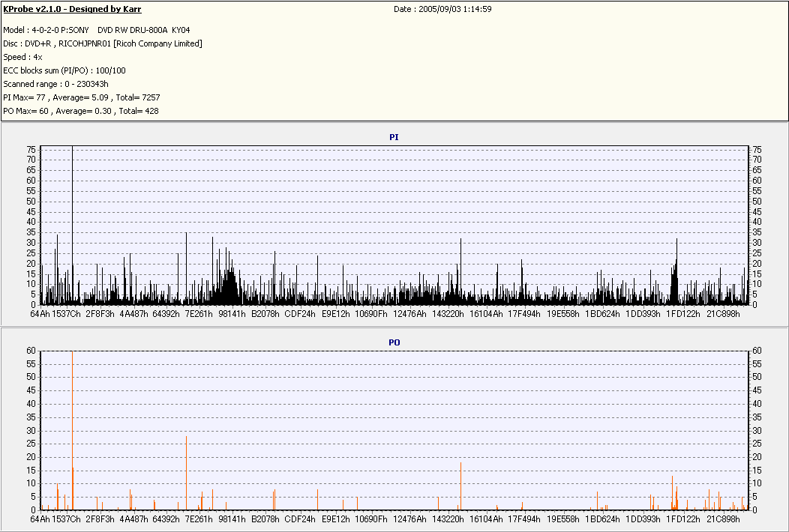Click 75 on the PI chart left axis
This screenshot has width=789, height=532.
[31, 149]
